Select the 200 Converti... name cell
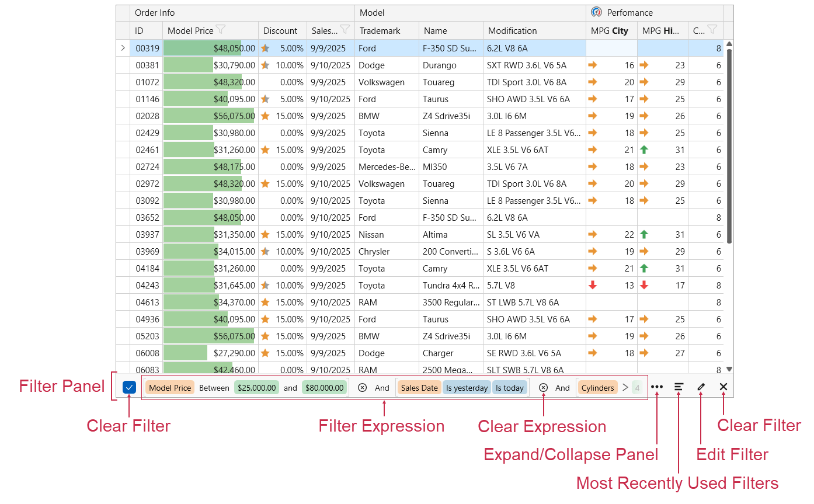The width and height of the screenshot is (814, 504). [451, 251]
